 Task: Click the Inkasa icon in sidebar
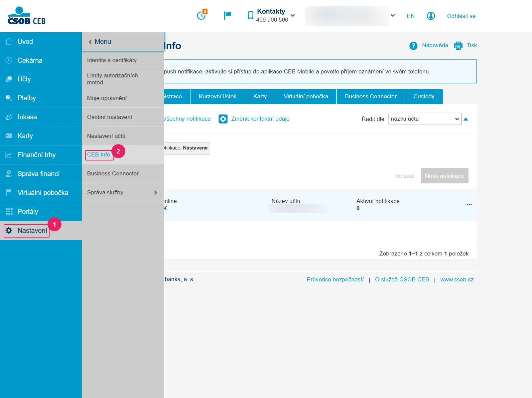(9, 117)
